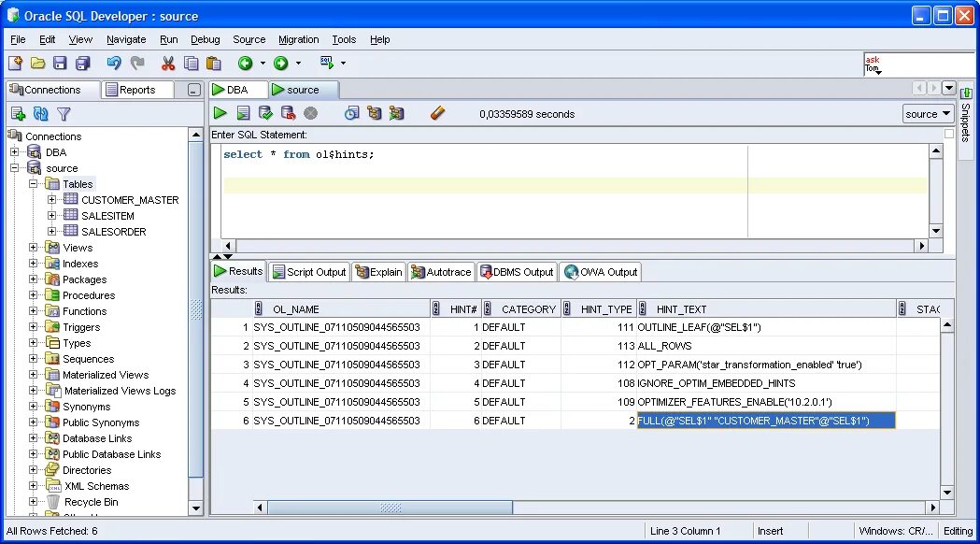
Task: Minimize the Connections panel with the dash button
Action: (194, 90)
